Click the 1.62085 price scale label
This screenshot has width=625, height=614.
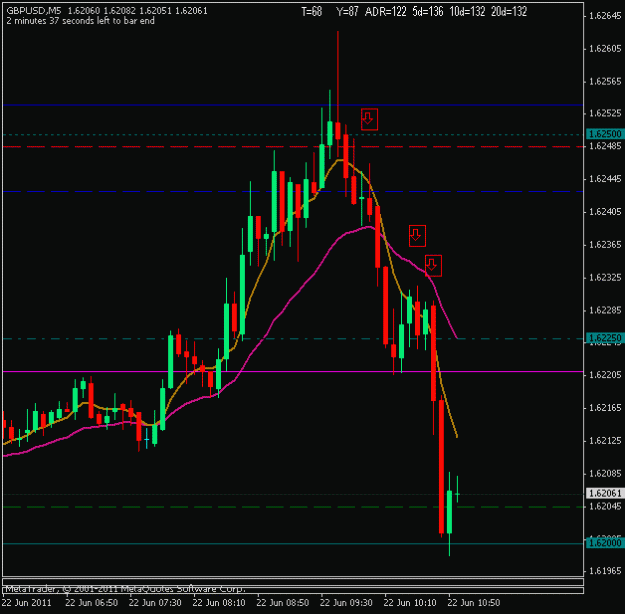605,474
